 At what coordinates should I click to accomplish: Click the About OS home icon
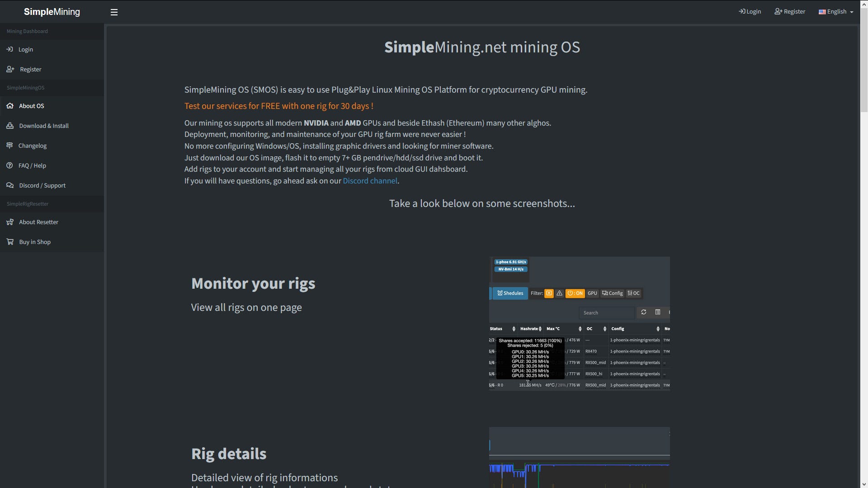click(x=10, y=106)
